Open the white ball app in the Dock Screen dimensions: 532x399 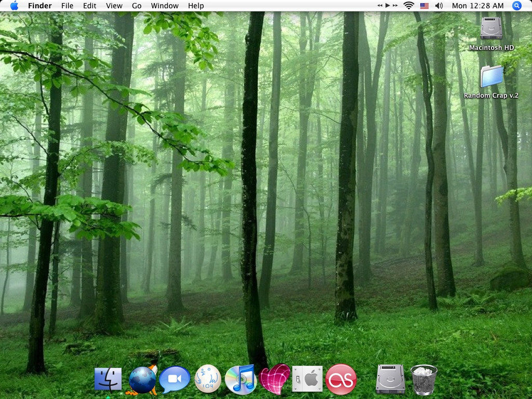tap(208, 379)
